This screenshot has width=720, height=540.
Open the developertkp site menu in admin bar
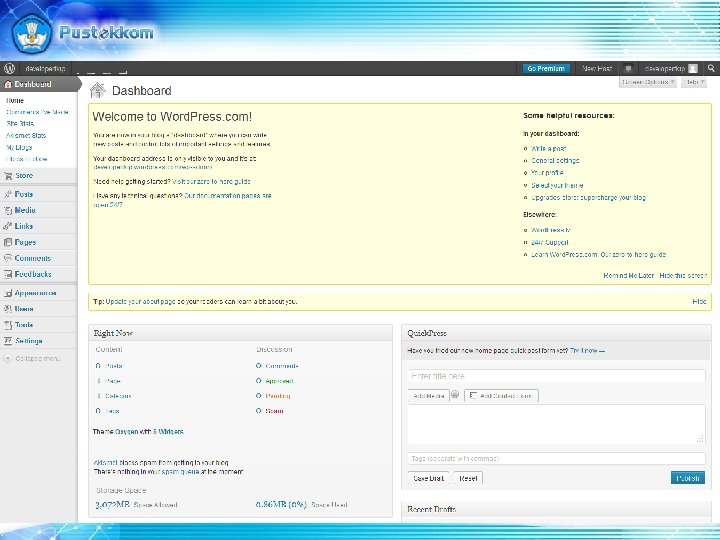point(45,68)
